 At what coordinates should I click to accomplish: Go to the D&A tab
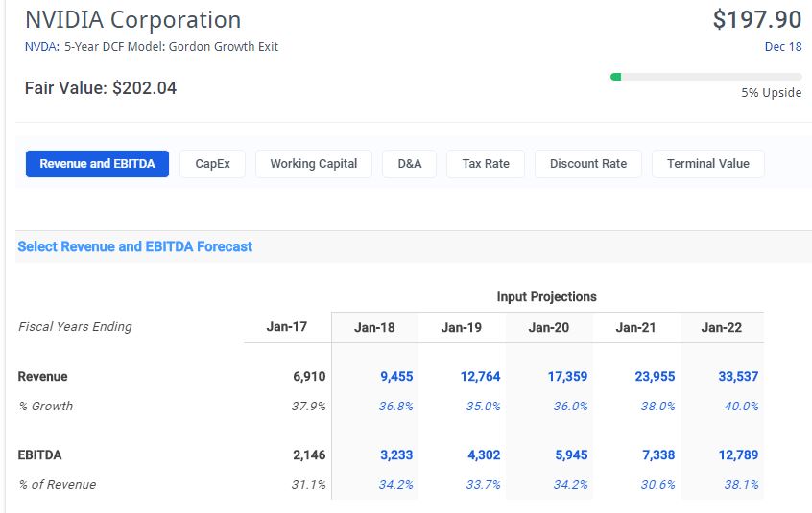point(409,164)
